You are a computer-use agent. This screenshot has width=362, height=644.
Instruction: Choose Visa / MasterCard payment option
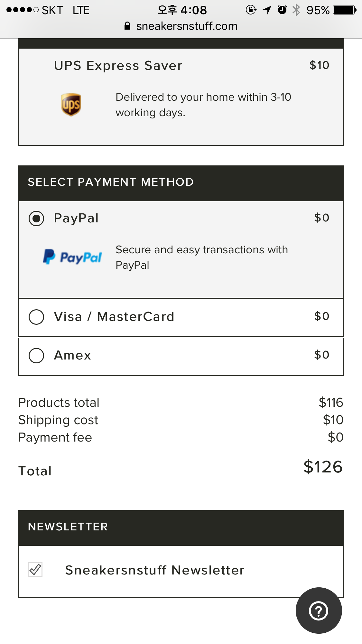coord(36,317)
